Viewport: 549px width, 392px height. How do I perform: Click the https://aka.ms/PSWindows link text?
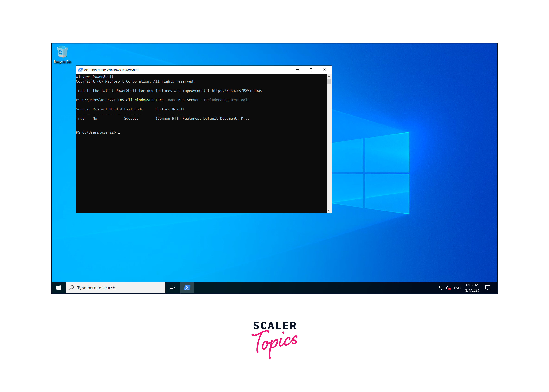(237, 90)
